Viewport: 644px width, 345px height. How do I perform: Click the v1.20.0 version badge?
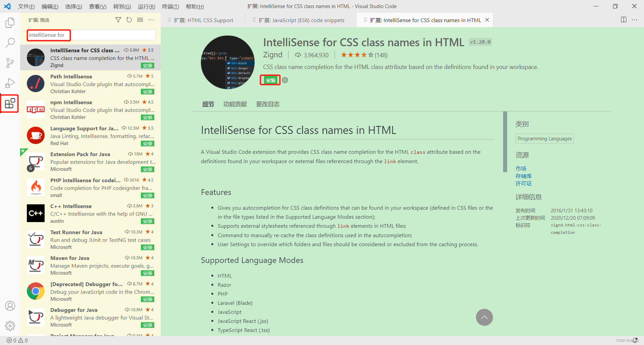coord(480,42)
